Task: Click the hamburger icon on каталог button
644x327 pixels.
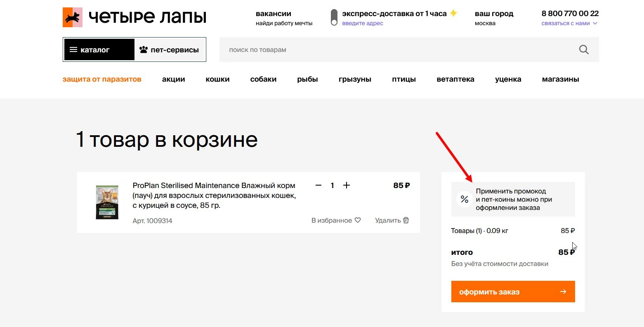Action: coord(73,49)
